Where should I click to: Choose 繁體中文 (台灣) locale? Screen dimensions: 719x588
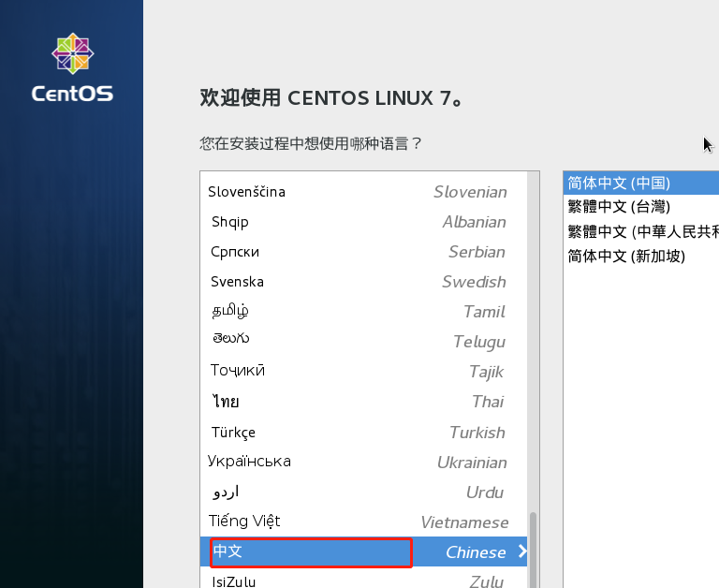pyautogui.click(x=640, y=206)
